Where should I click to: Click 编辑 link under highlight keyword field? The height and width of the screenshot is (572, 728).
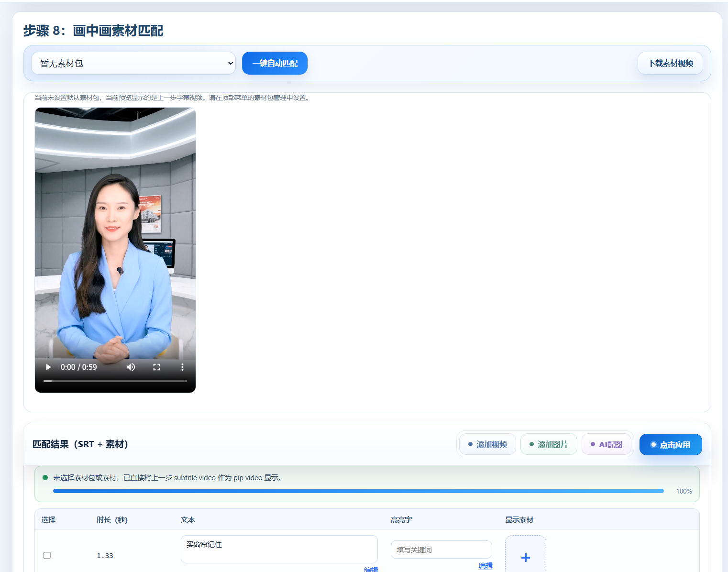point(485,566)
